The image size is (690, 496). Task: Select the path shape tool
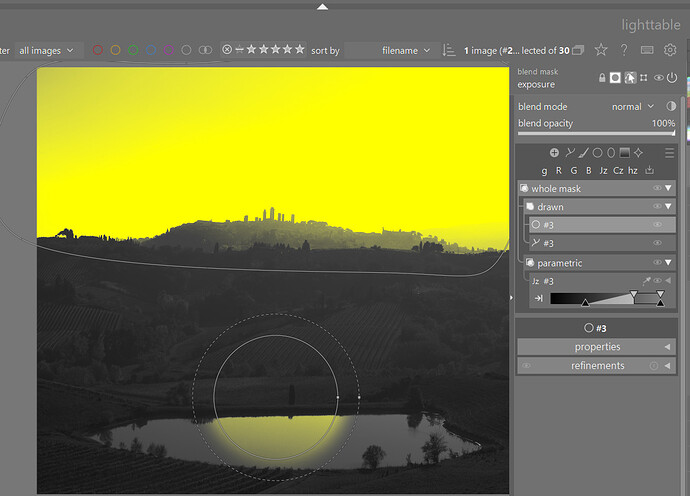coord(570,153)
